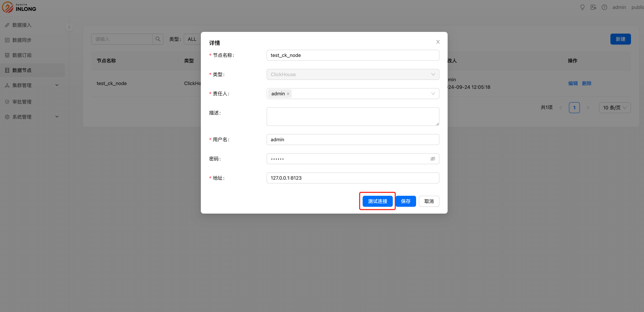Image resolution: width=644 pixels, height=312 pixels.
Task: Select the 数据节点 sidebar icon
Action: [x=7, y=70]
